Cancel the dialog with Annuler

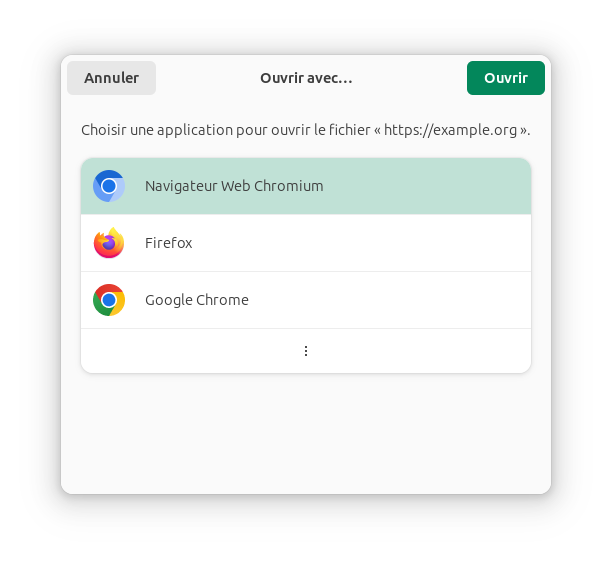pos(111,78)
